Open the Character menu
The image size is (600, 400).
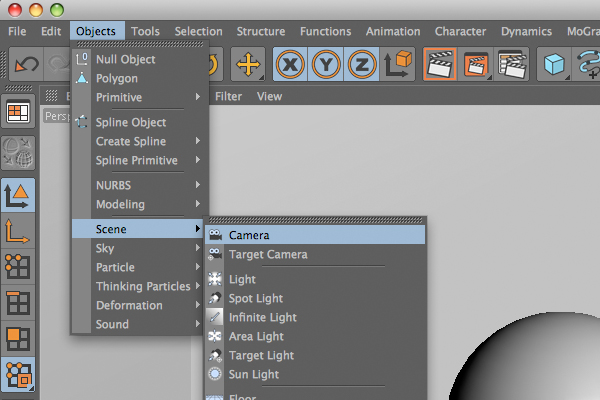tap(460, 31)
